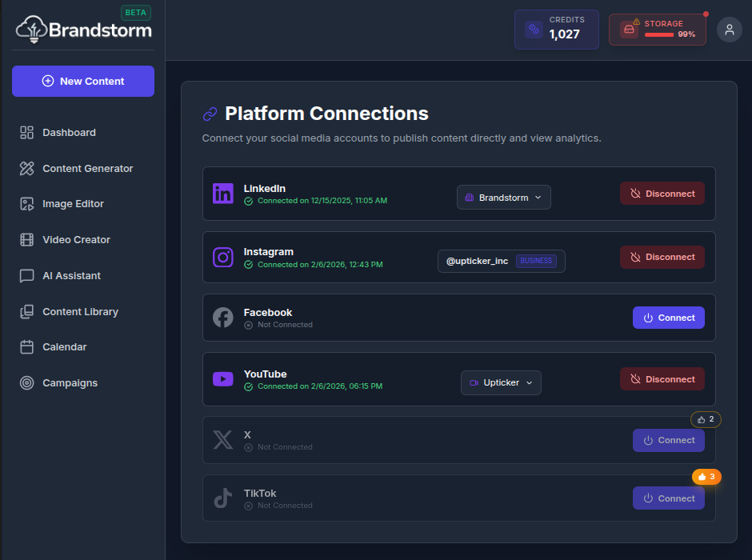752x560 pixels.
Task: Connect the Facebook account
Action: click(669, 318)
